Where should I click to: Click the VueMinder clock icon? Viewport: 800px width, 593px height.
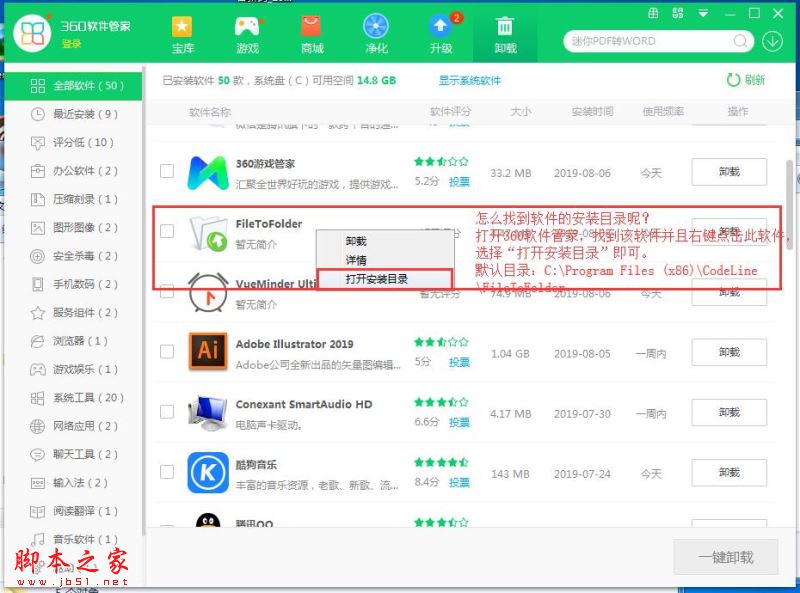pos(208,293)
